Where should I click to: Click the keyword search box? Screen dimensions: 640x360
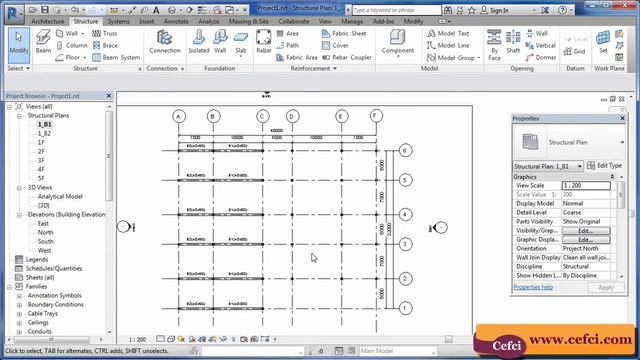point(396,10)
